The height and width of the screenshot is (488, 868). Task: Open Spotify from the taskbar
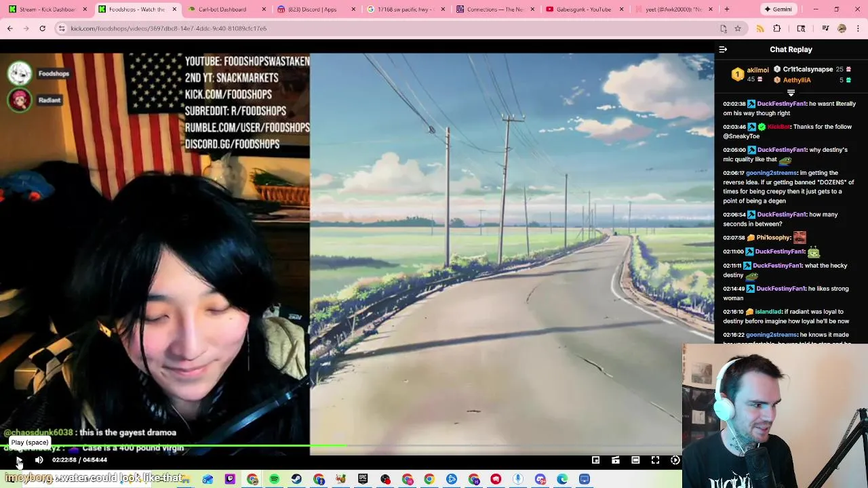[274, 479]
